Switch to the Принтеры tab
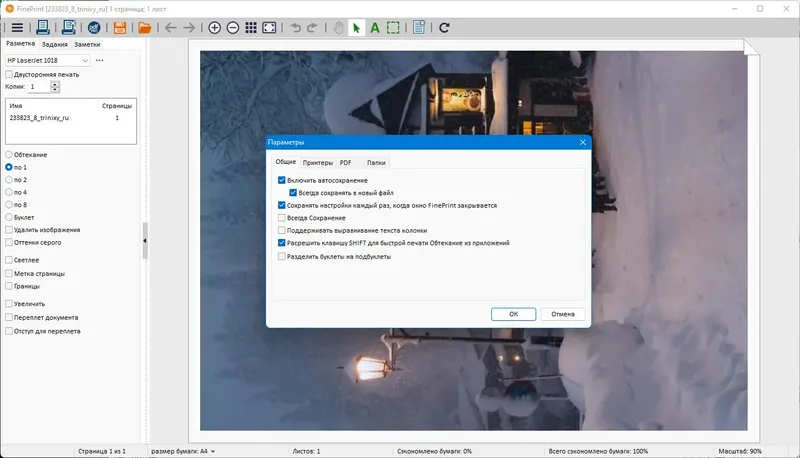 click(x=317, y=163)
